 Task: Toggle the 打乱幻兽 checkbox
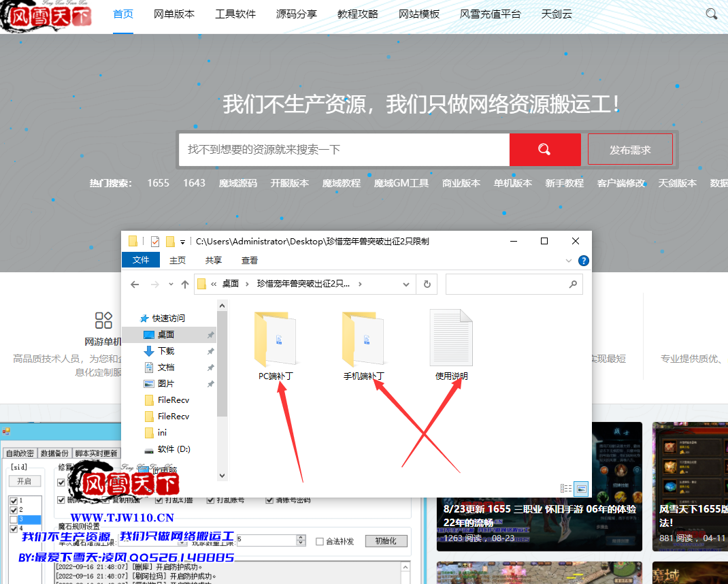tap(159, 500)
